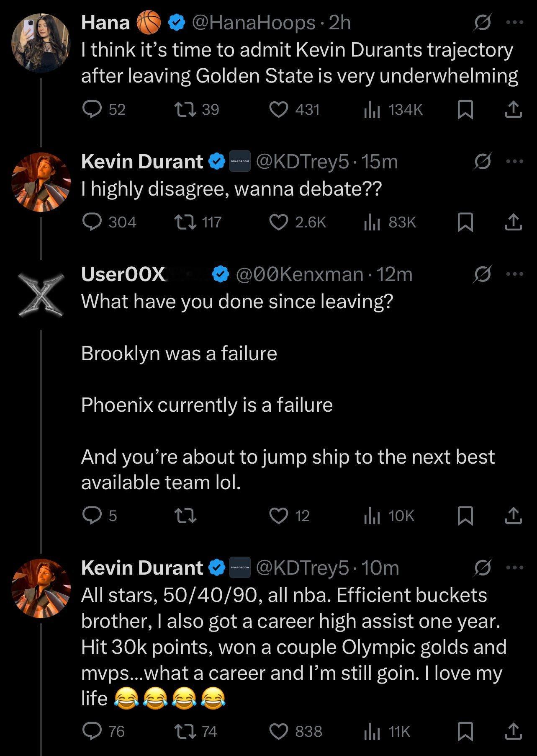Click the Grok icon on User00X's tweet

(481, 274)
